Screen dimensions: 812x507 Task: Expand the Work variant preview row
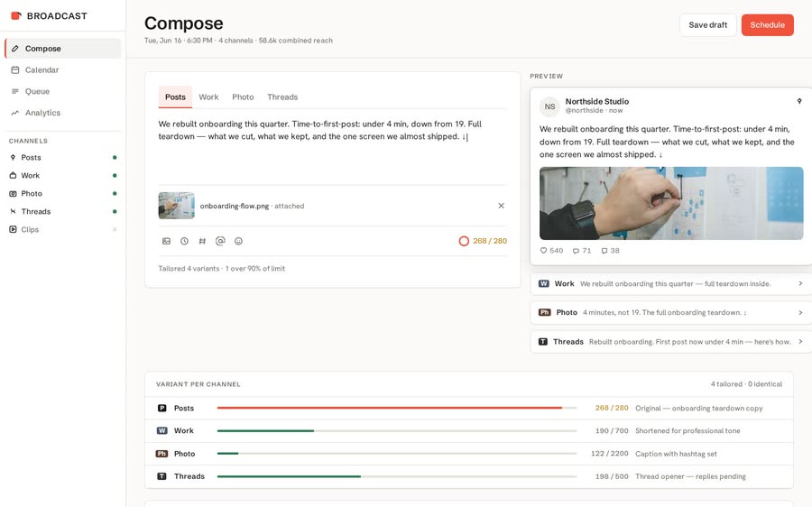(671, 284)
